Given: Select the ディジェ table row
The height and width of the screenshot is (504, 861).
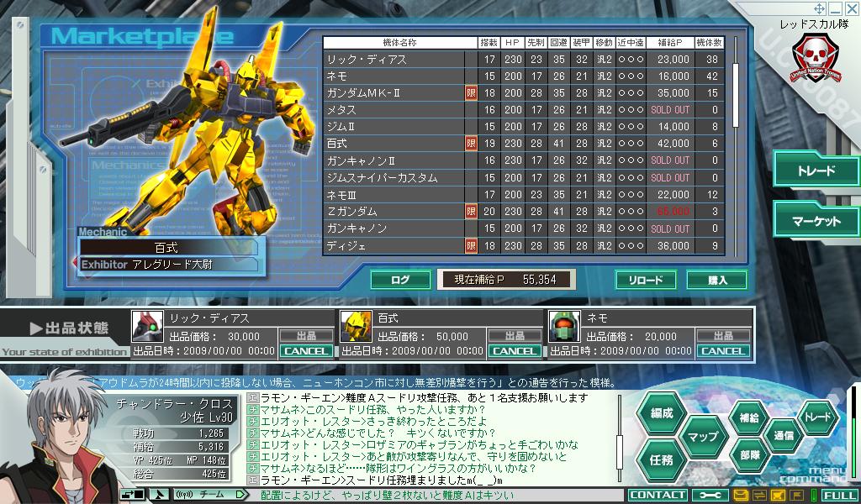Looking at the screenshot, I should [524, 245].
